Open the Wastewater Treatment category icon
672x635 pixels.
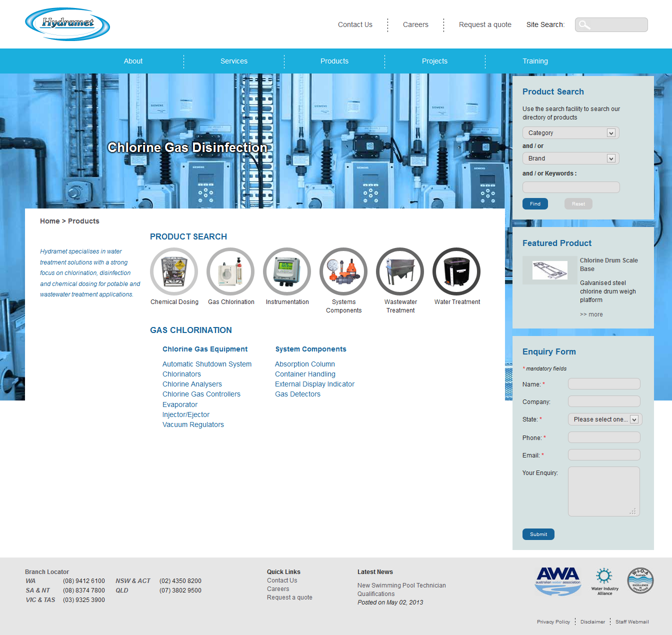(400, 271)
